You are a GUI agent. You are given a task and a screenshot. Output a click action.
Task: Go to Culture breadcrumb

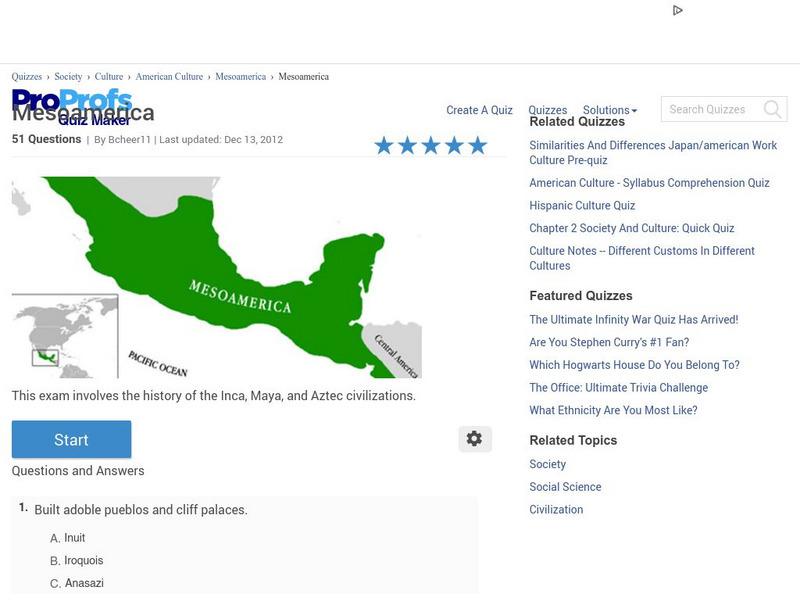(x=109, y=77)
